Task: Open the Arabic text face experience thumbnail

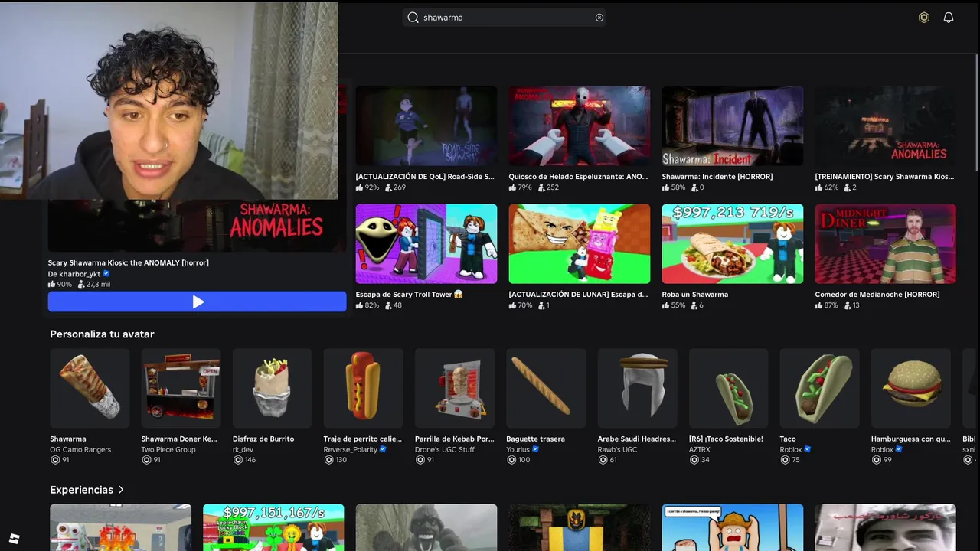Action: [x=886, y=527]
